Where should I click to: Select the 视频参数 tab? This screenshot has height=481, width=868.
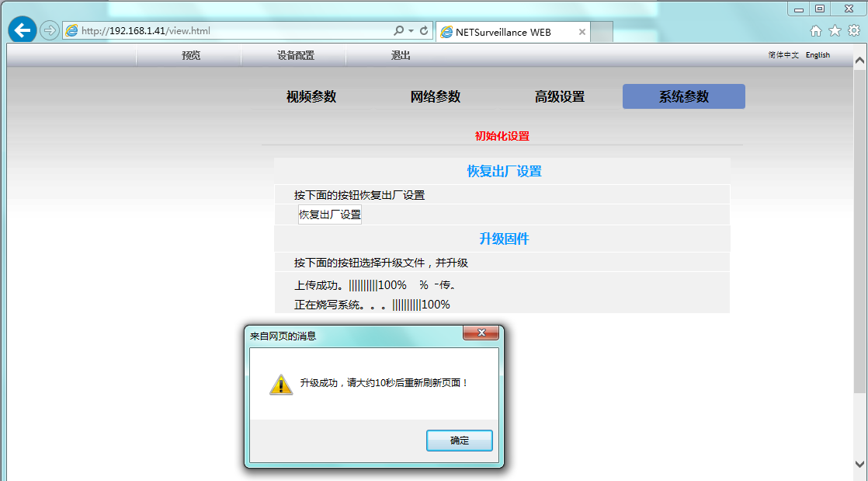[x=311, y=97]
